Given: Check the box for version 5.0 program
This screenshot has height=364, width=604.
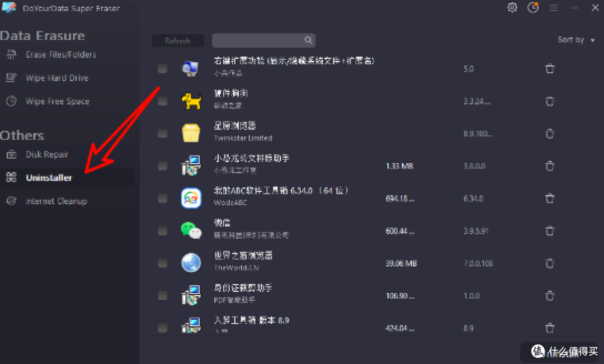Looking at the screenshot, I should click(x=163, y=69).
